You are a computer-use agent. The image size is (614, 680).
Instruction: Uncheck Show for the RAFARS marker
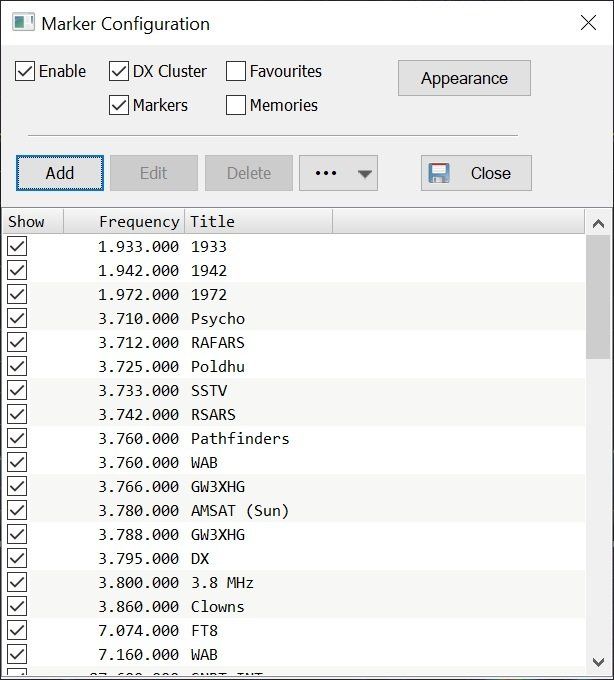pyautogui.click(x=17, y=342)
